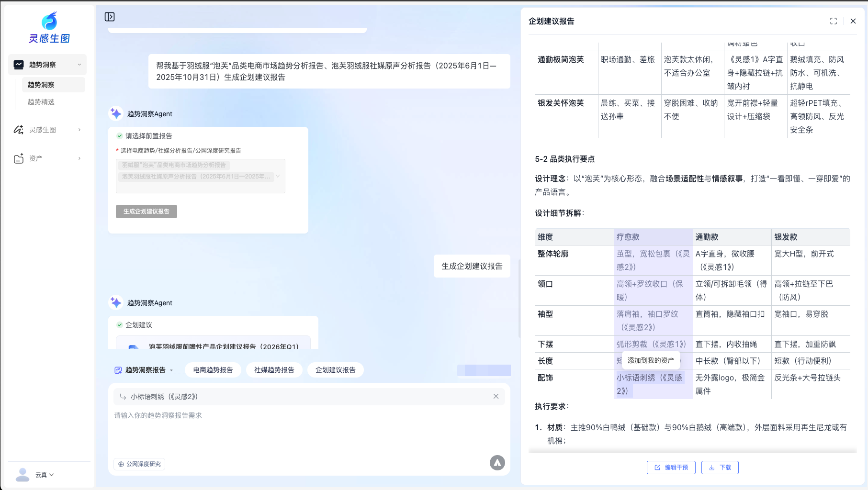868x490 pixels.
Task: Select the 趋势洞察 submenu item
Action: pos(54,85)
